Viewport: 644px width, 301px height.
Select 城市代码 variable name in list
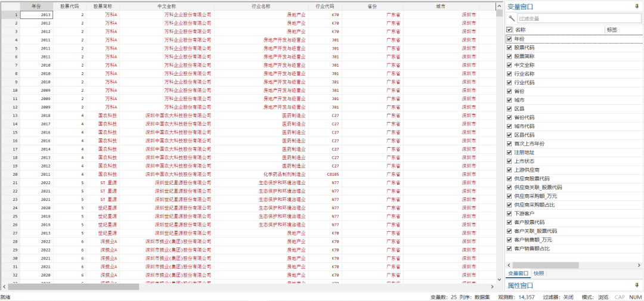coord(525,126)
